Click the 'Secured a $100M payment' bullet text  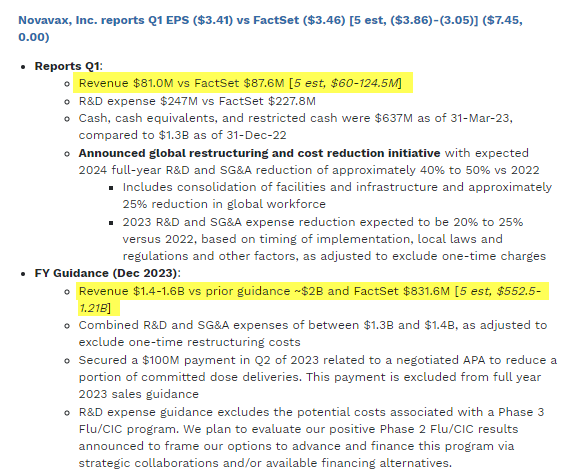[x=318, y=377]
